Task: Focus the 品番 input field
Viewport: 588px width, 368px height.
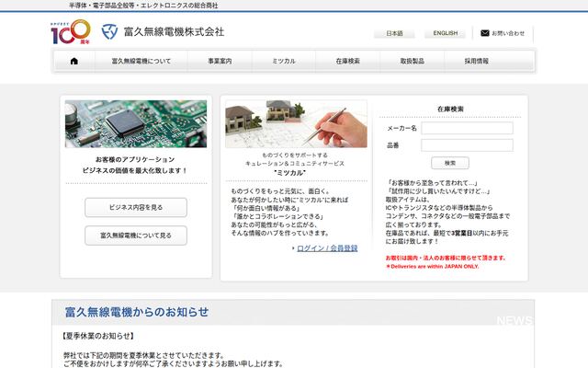Action: click(x=467, y=145)
